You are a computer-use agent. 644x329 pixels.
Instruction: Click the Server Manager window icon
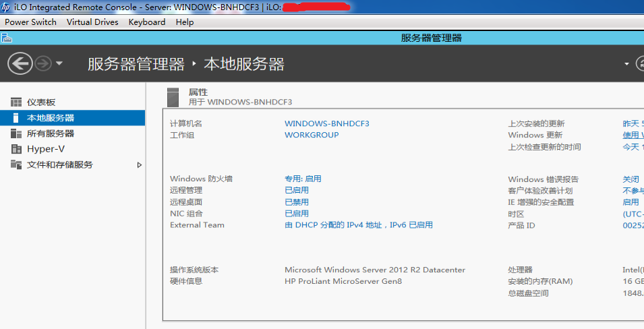pyautogui.click(x=7, y=38)
